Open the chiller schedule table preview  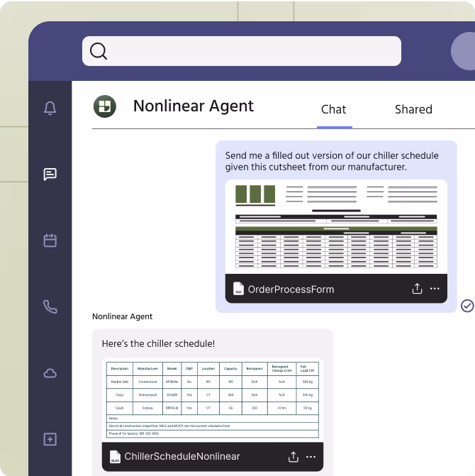[212, 400]
